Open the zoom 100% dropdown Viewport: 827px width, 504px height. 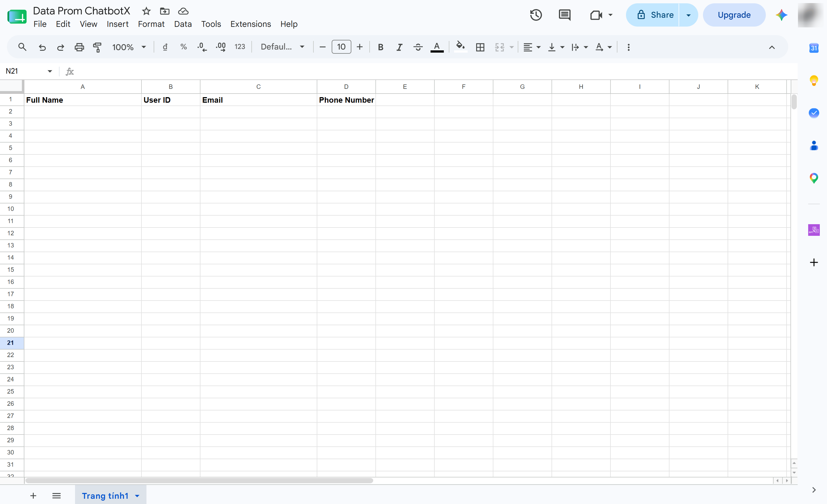(129, 47)
